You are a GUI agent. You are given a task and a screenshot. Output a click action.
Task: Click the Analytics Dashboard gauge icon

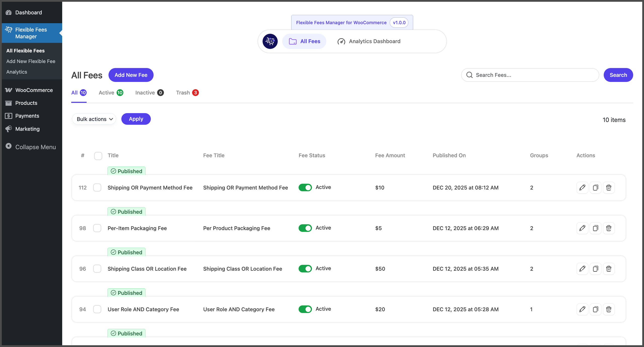pos(341,41)
